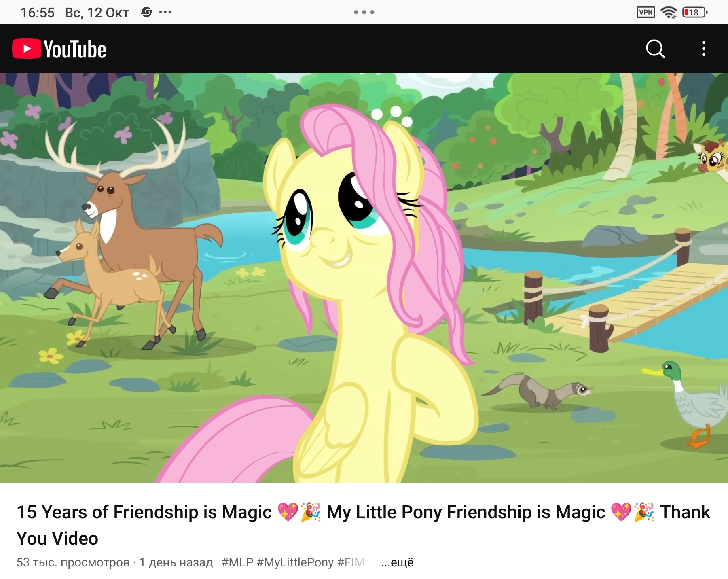This screenshot has width=728, height=579.
Task: Open the #MyLittlePony hashtag link
Action: click(295, 562)
